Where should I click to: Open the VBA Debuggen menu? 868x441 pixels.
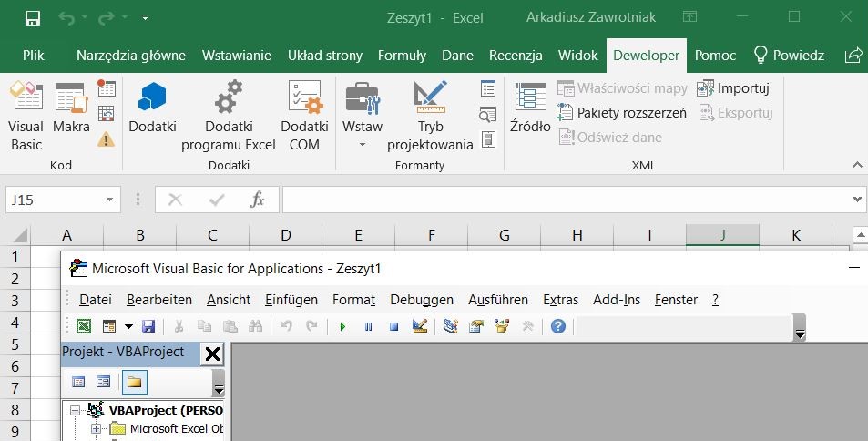[x=422, y=300]
